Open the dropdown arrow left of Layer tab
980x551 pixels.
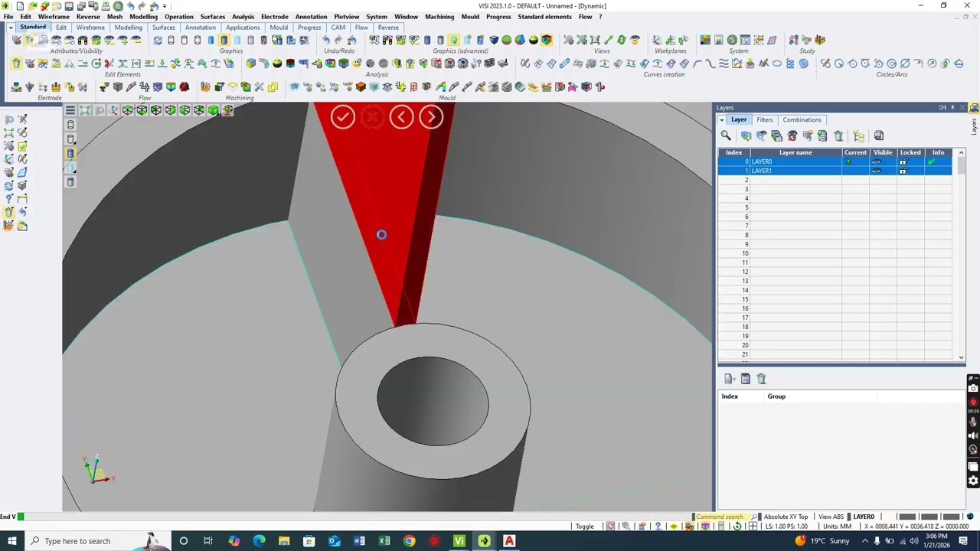[x=722, y=120]
